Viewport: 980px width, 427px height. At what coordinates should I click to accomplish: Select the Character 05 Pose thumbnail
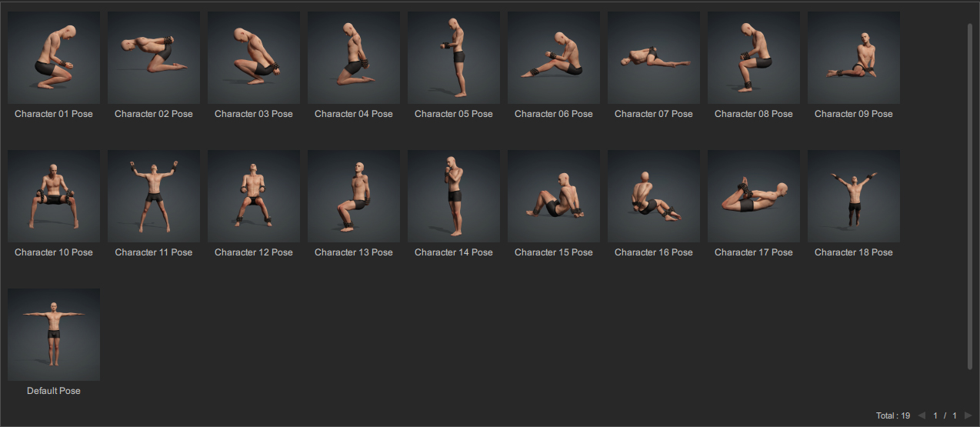click(454, 58)
